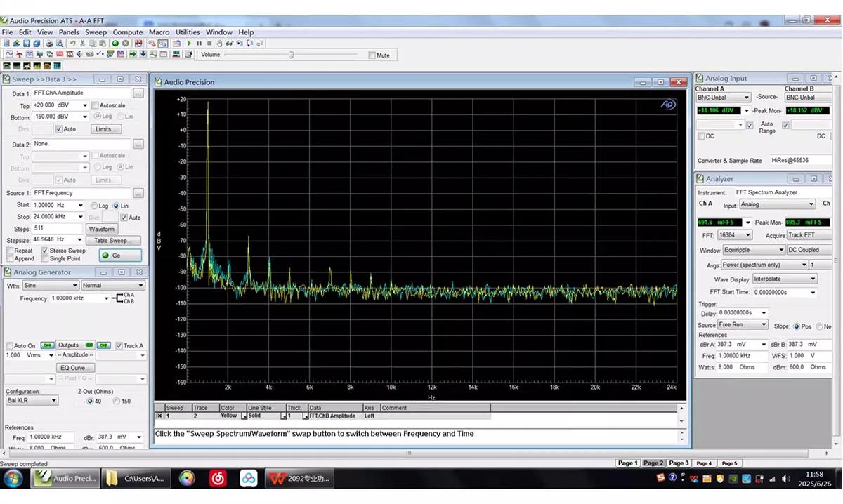Click the square stop toolbar icon
Image resolution: width=843 pixels, height=504 pixels.
(x=209, y=44)
